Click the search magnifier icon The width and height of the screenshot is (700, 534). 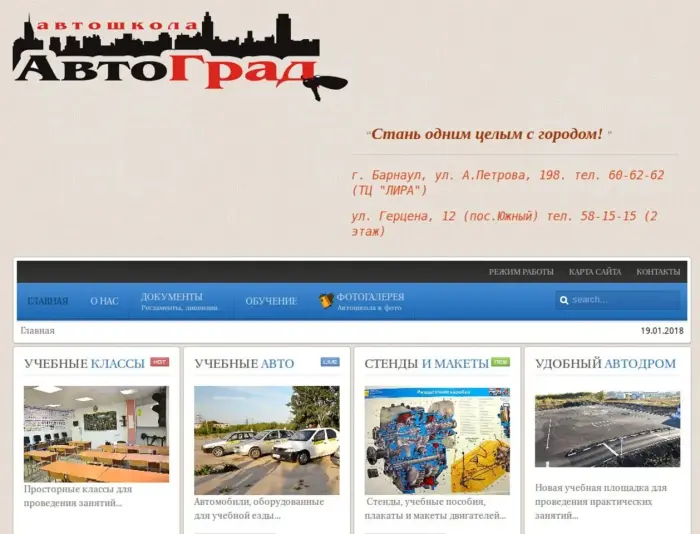tap(564, 300)
